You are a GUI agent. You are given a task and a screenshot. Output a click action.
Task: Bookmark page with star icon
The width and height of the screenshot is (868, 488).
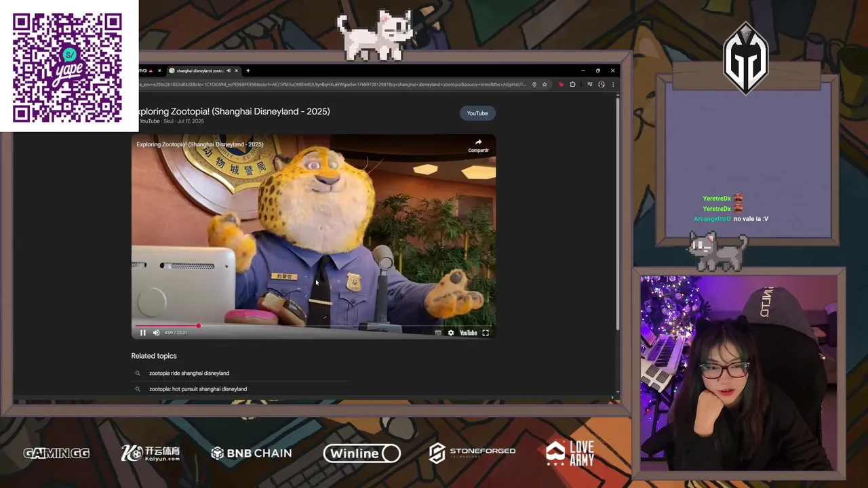click(x=545, y=85)
